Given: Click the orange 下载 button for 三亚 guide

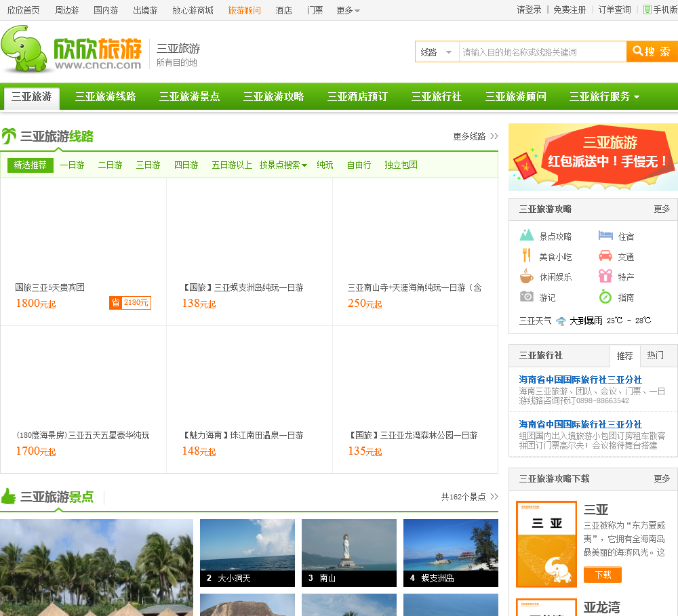Looking at the screenshot, I should click(x=602, y=575).
